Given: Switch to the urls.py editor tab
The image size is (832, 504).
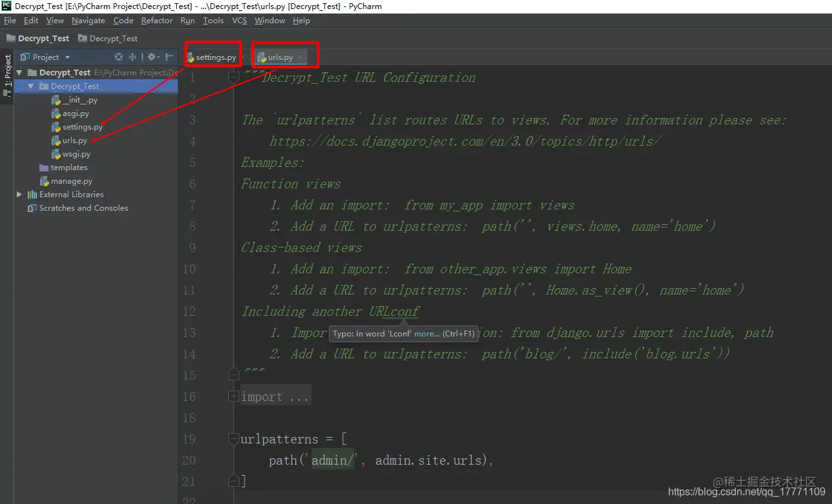Looking at the screenshot, I should [281, 57].
